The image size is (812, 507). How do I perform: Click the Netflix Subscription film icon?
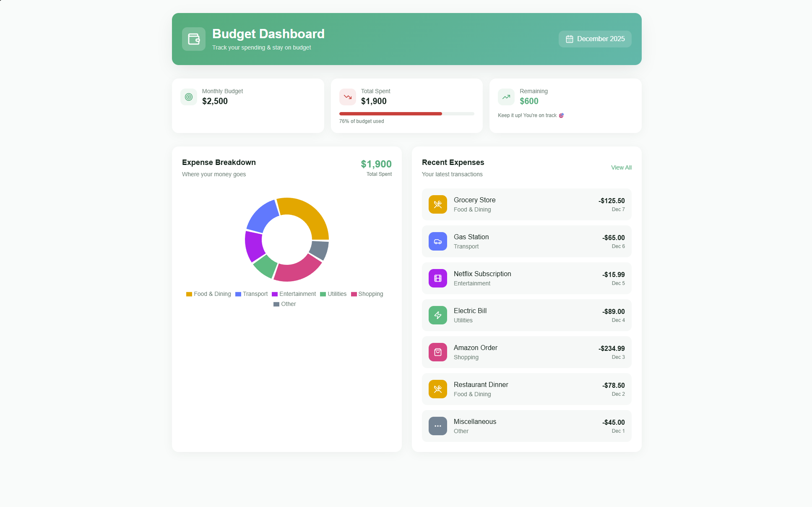point(437,278)
